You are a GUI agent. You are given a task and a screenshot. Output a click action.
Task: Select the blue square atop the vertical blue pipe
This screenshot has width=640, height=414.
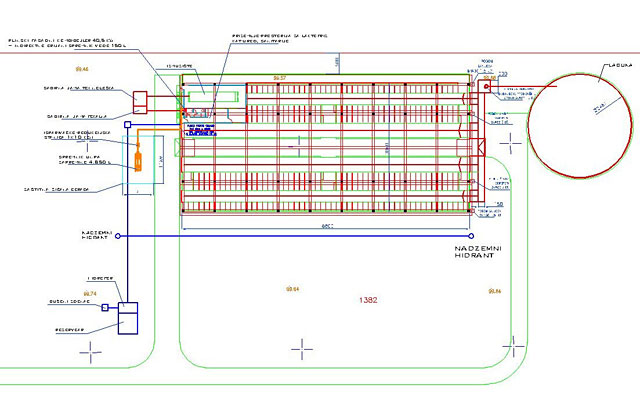pos(127,125)
